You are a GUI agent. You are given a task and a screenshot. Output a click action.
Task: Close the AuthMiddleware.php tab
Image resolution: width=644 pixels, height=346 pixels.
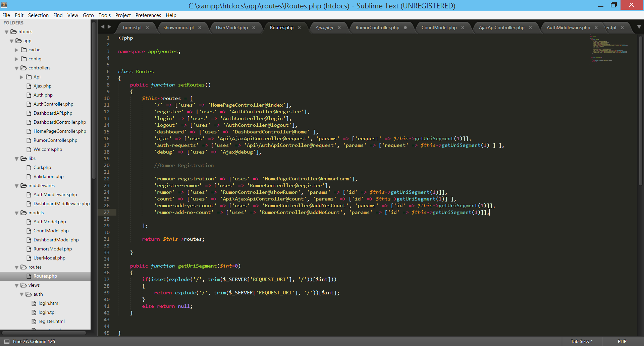click(596, 27)
